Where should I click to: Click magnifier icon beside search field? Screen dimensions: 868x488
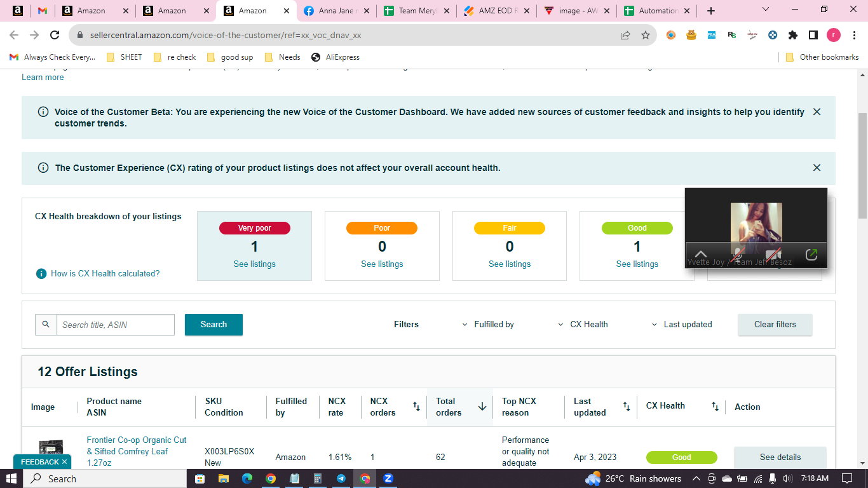pos(46,325)
